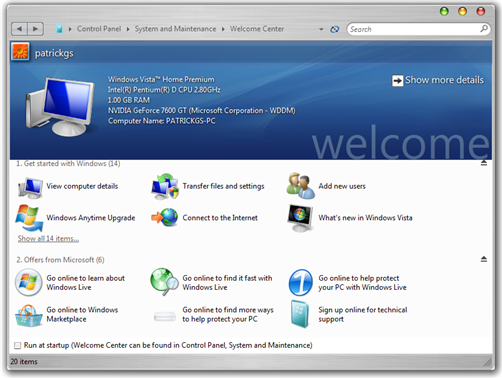
Task: Expand the arrow after Control Panel breadcrumb
Action: [x=128, y=29]
